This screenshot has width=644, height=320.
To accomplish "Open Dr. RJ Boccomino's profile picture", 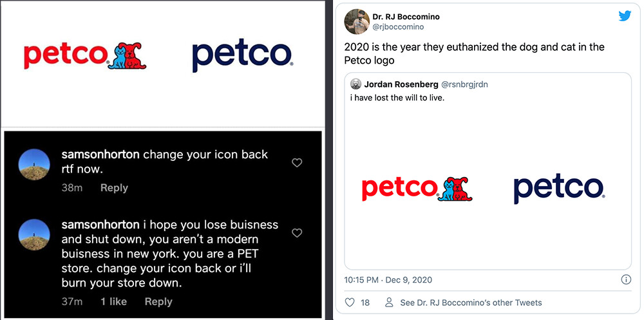I will (357, 22).
